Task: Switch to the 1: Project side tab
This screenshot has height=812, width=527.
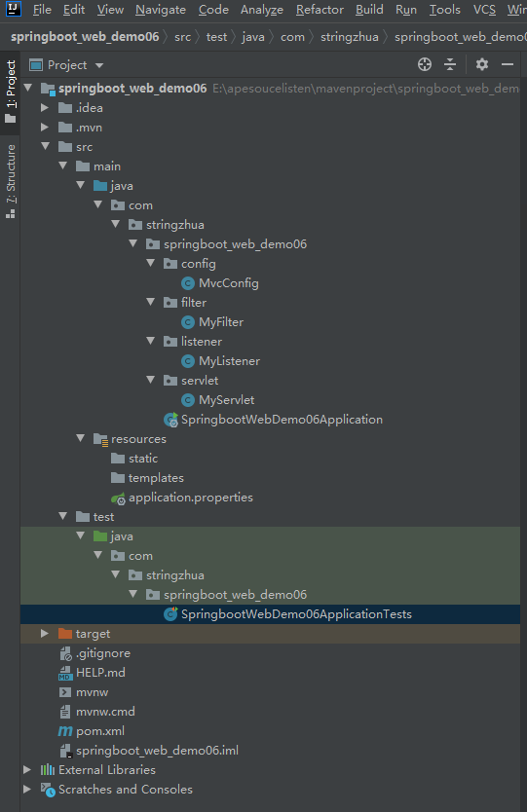Action: (x=11, y=92)
